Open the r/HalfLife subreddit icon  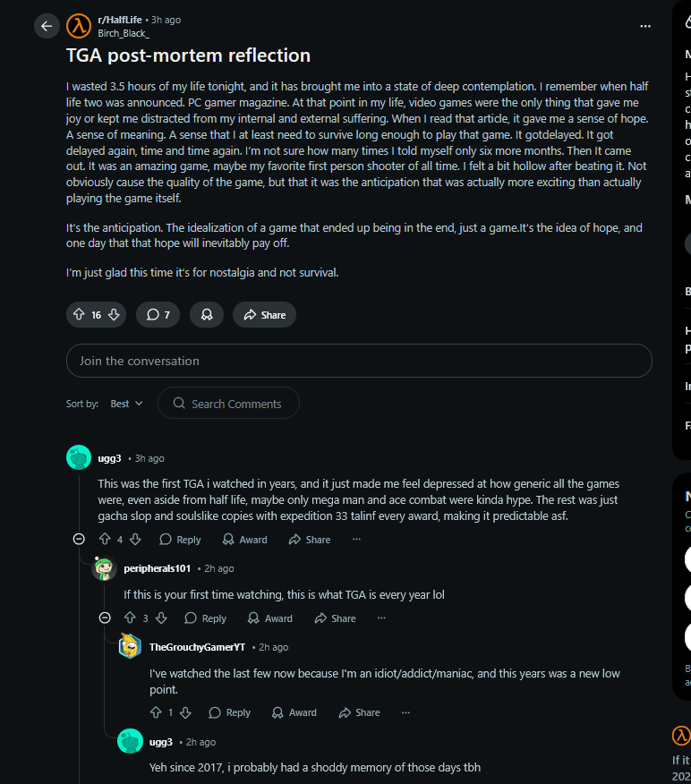[79, 26]
